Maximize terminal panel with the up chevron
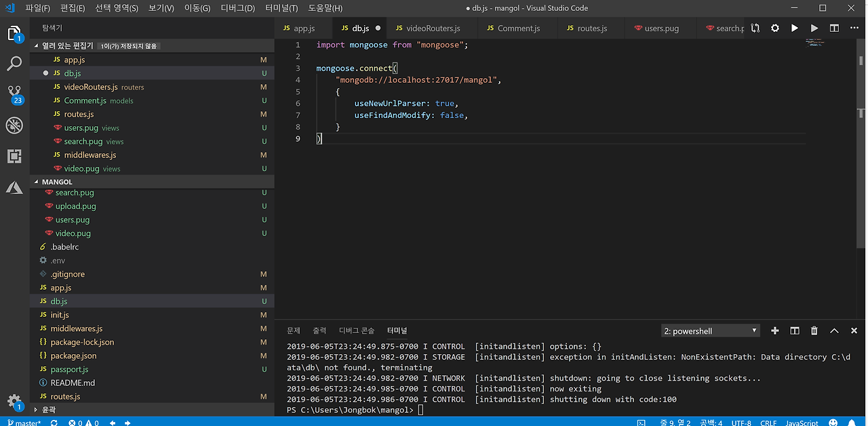Screen dimensions: 868x426 click(834, 331)
